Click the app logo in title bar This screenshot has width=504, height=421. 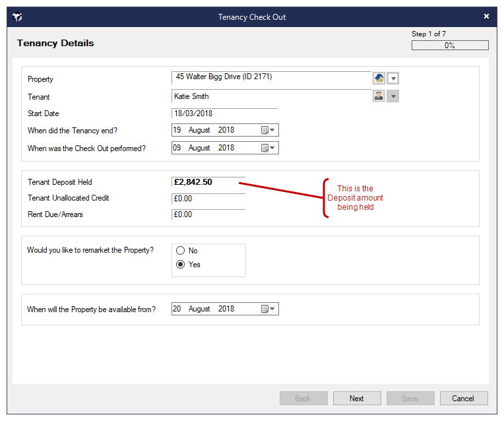pyautogui.click(x=17, y=17)
